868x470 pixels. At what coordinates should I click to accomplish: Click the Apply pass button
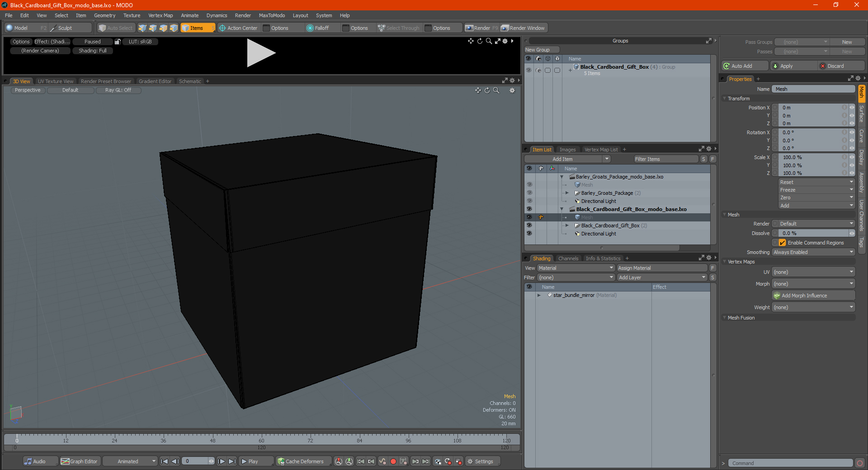[793, 66]
